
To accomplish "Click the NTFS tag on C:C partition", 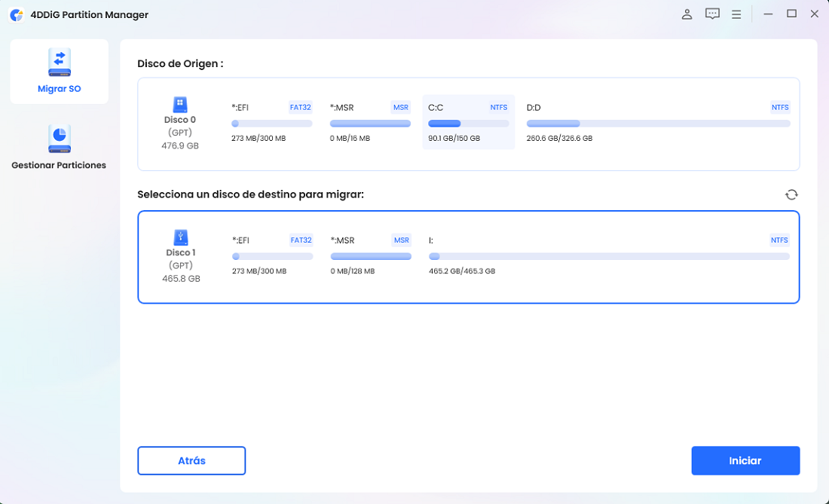I will click(x=499, y=107).
